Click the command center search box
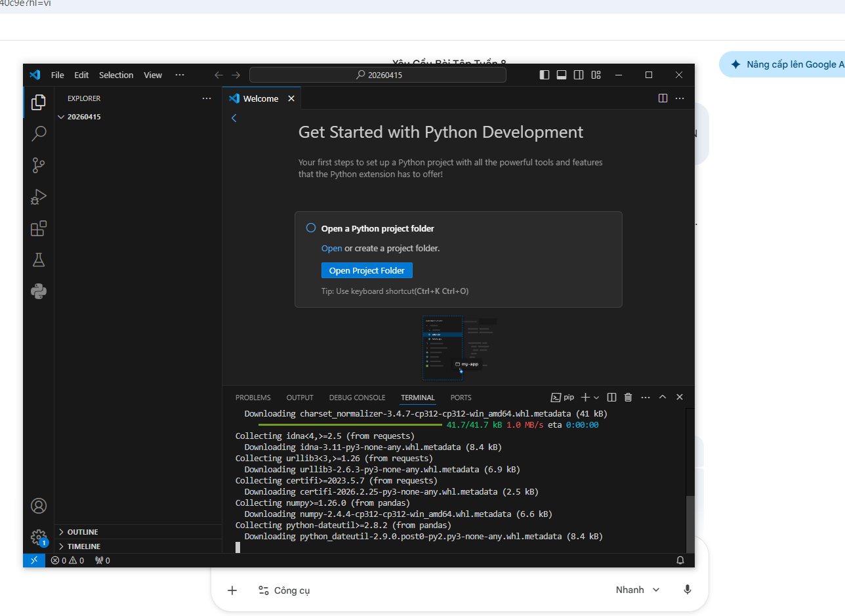 [x=378, y=75]
